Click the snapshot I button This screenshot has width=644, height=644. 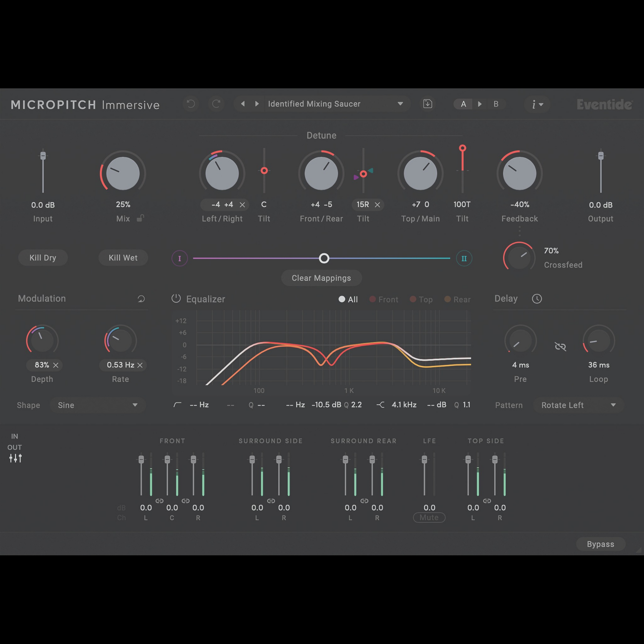[180, 259]
